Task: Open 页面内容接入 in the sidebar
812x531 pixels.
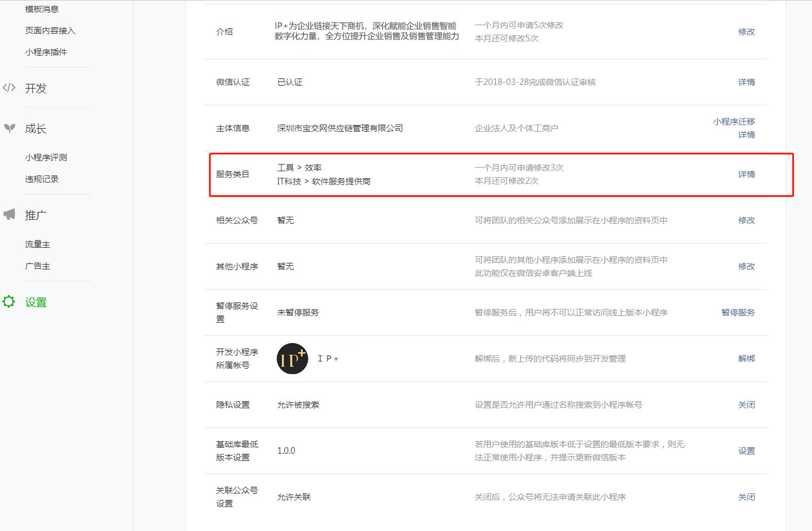Action: click(x=50, y=31)
